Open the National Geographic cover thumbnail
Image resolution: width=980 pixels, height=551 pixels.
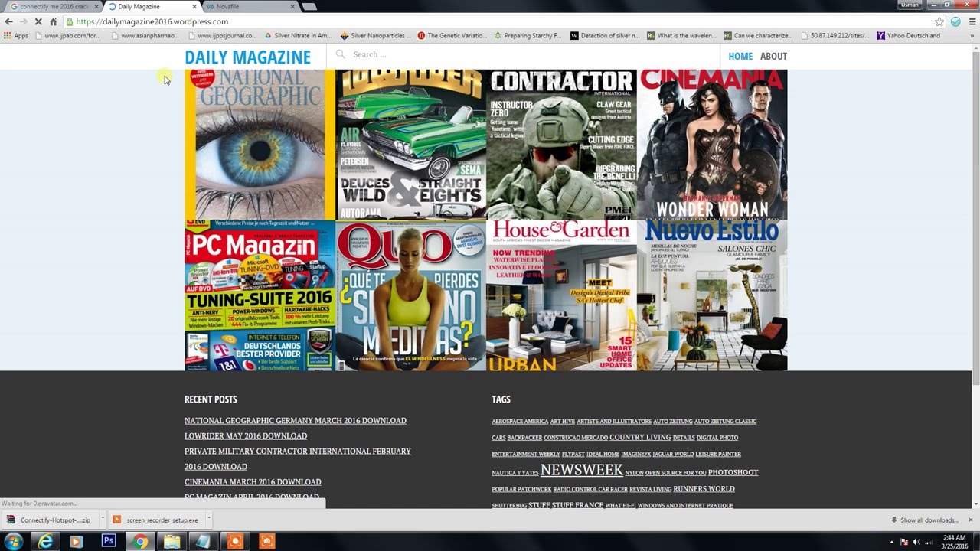coord(260,145)
